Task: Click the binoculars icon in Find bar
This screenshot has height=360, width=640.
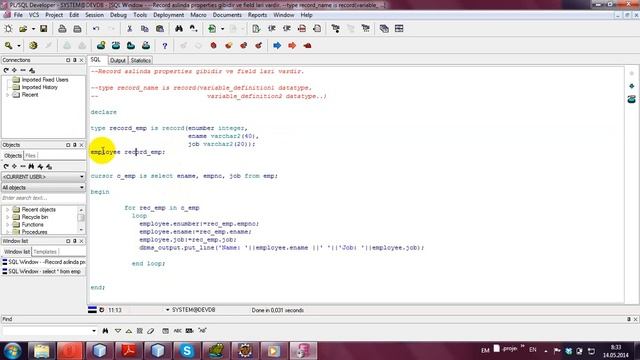Action: (105, 331)
